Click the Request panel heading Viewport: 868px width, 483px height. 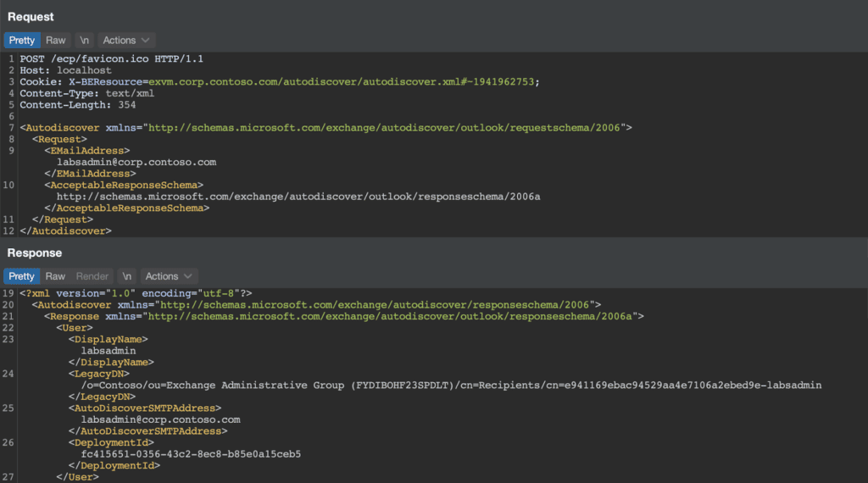point(31,17)
